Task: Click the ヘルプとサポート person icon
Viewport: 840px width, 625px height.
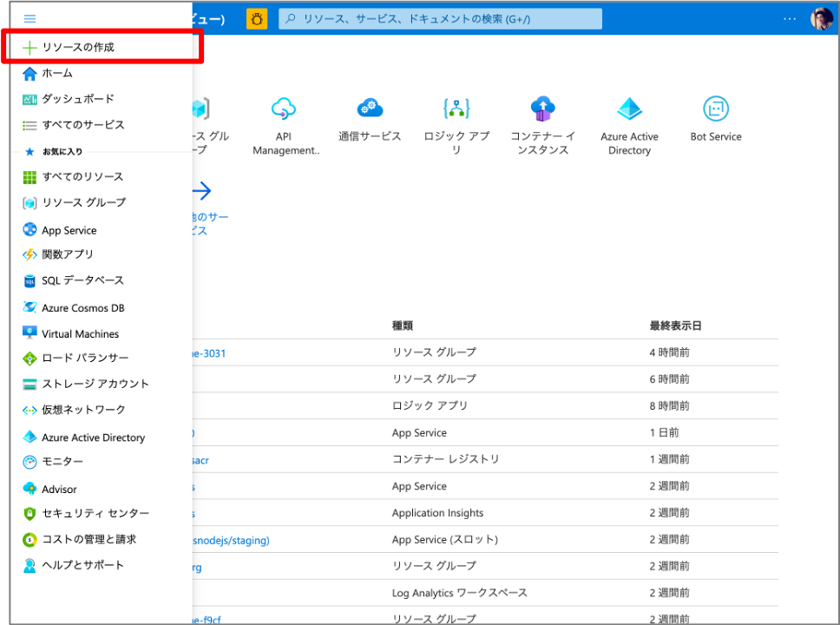Action: coord(30,565)
